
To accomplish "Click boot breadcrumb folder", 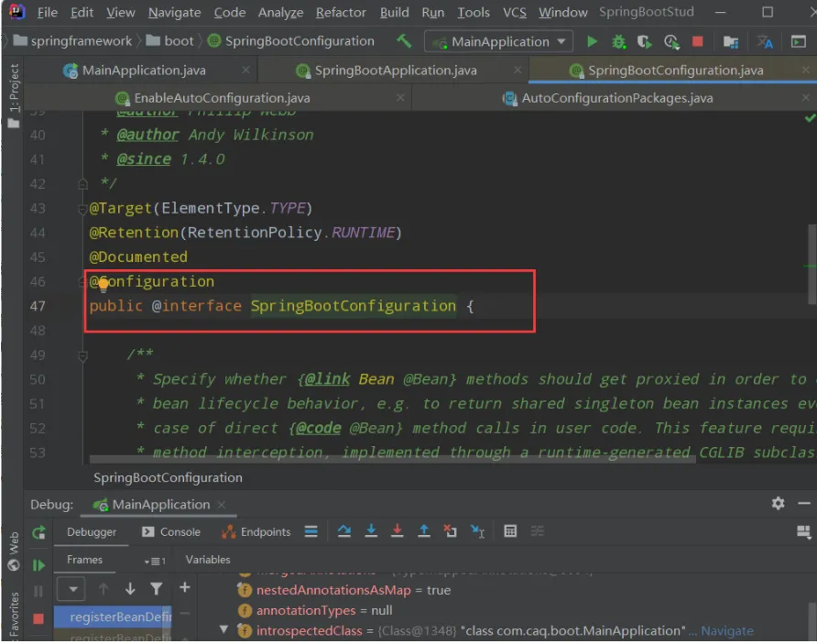I will coord(170,40).
